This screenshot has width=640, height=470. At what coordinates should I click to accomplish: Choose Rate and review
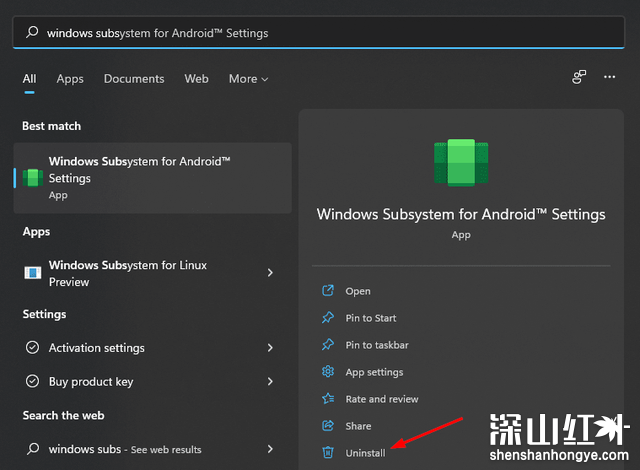pos(382,399)
